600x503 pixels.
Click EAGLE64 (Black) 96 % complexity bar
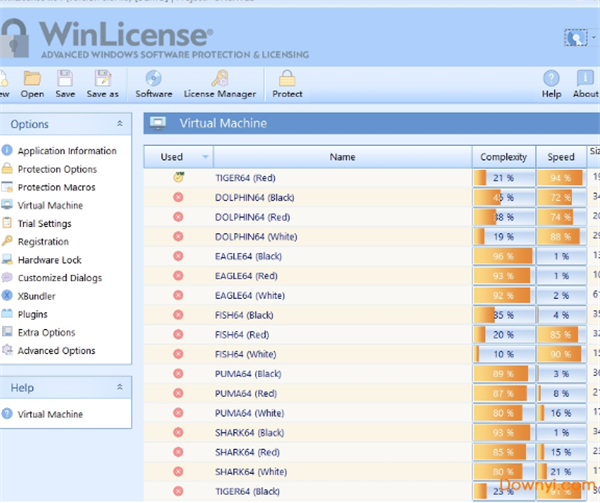[504, 256]
